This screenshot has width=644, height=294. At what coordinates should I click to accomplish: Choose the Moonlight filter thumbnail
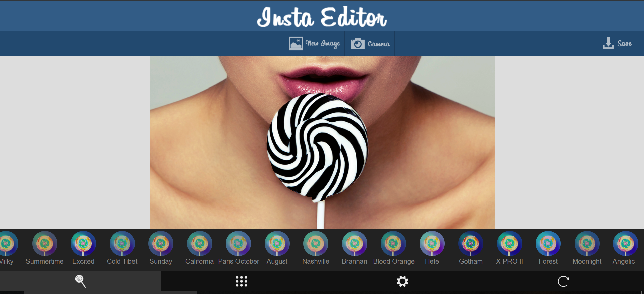click(587, 244)
